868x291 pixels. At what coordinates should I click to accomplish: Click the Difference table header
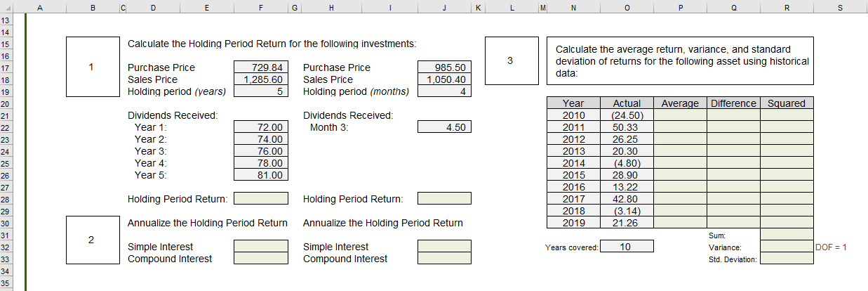733,103
